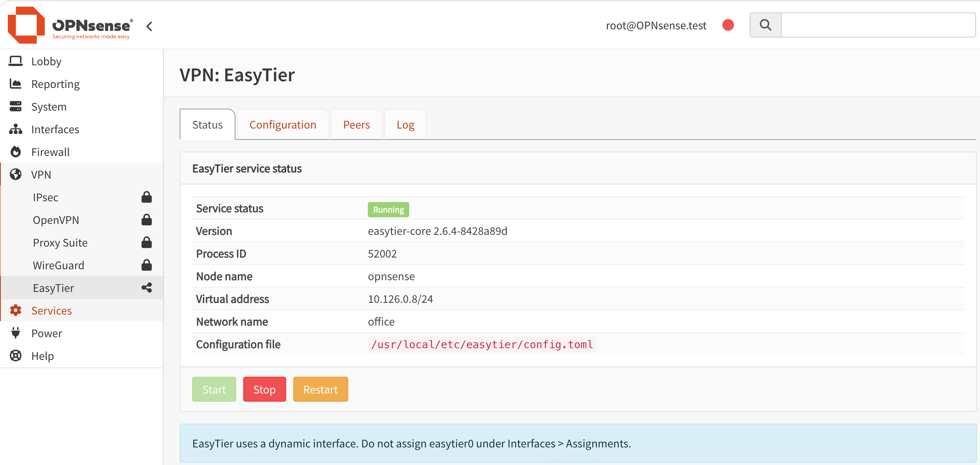Click the IPsec lock icon

click(x=147, y=197)
